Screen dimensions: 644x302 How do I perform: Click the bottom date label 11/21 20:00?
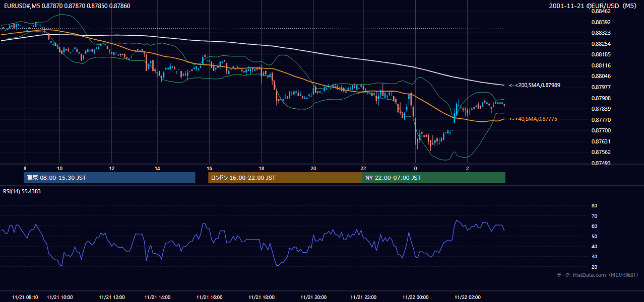point(313,297)
